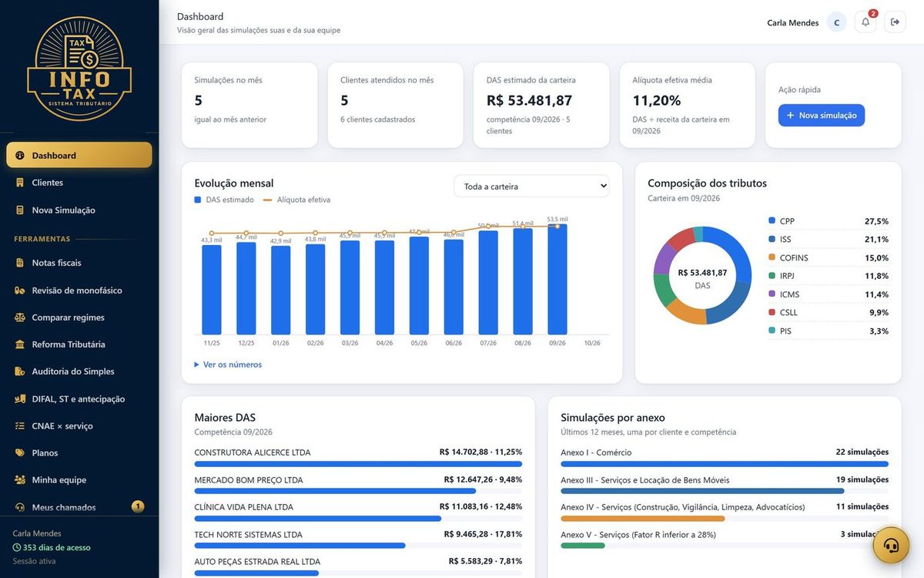Viewport: 924px width, 578px height.
Task: Click the CPP blue legend swatch
Action: pyautogui.click(x=772, y=220)
